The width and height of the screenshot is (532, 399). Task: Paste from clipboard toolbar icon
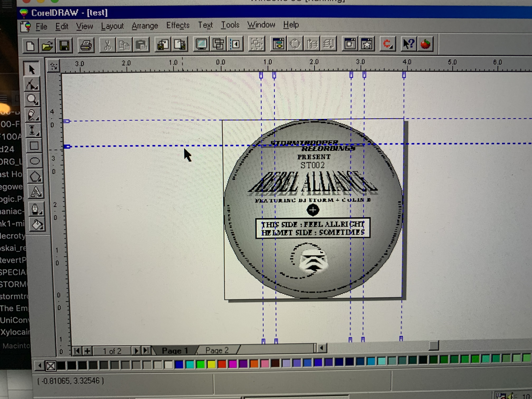(141, 45)
